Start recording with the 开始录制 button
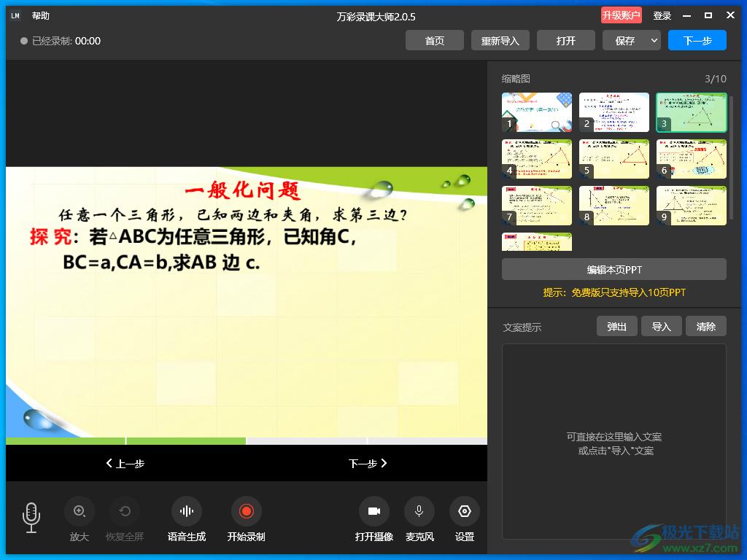The width and height of the screenshot is (747, 560). (246, 512)
